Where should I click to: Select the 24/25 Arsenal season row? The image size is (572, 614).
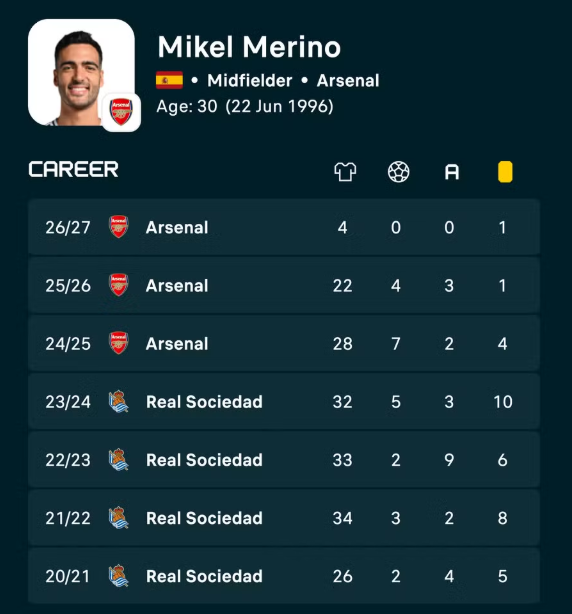[x=284, y=343]
